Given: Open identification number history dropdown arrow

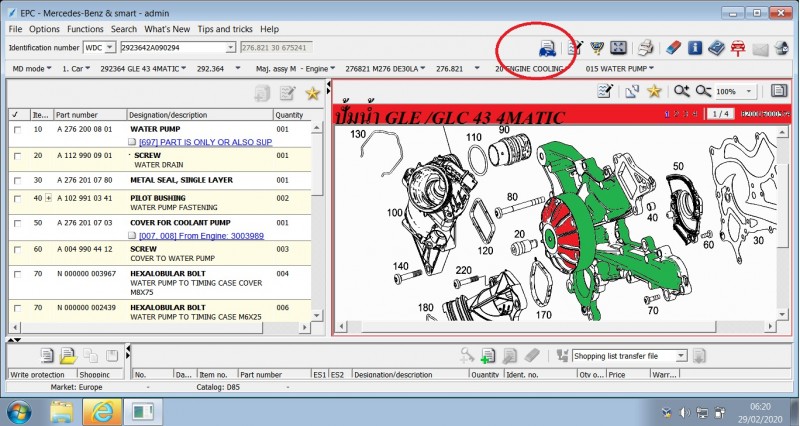Looking at the screenshot, I should (231, 47).
